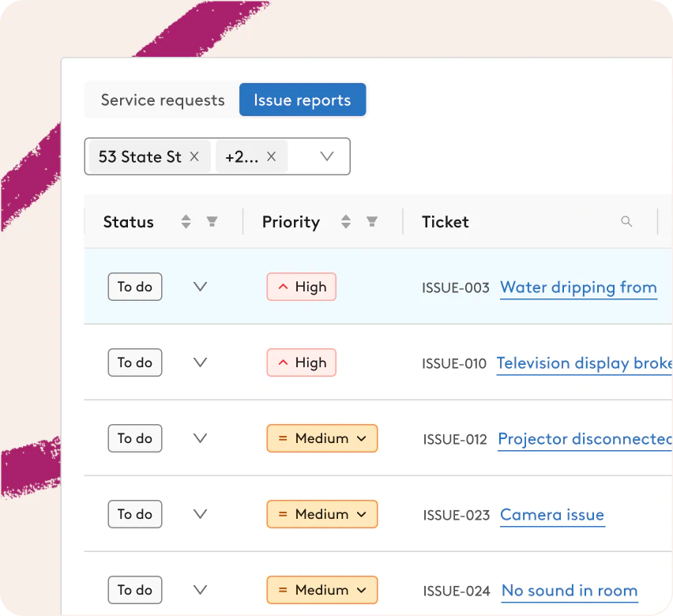Screen dimensions: 673x616
Task: Click To do status for ISSUE-012
Action: point(135,438)
